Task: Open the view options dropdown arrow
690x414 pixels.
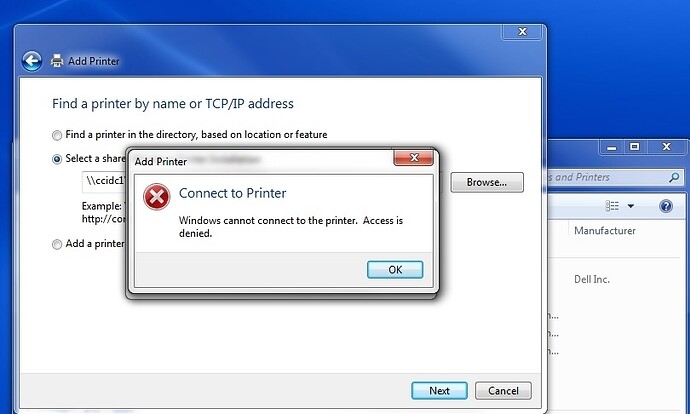Action: [631, 206]
